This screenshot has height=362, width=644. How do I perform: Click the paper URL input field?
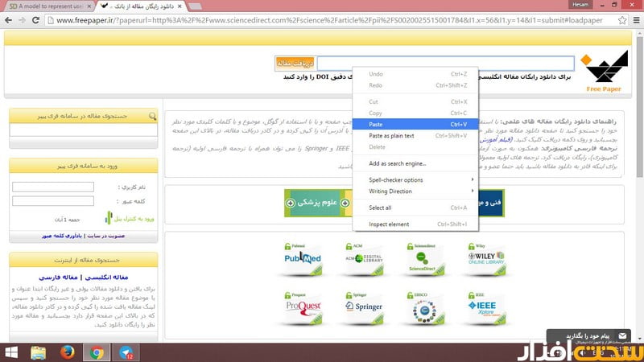point(446,64)
